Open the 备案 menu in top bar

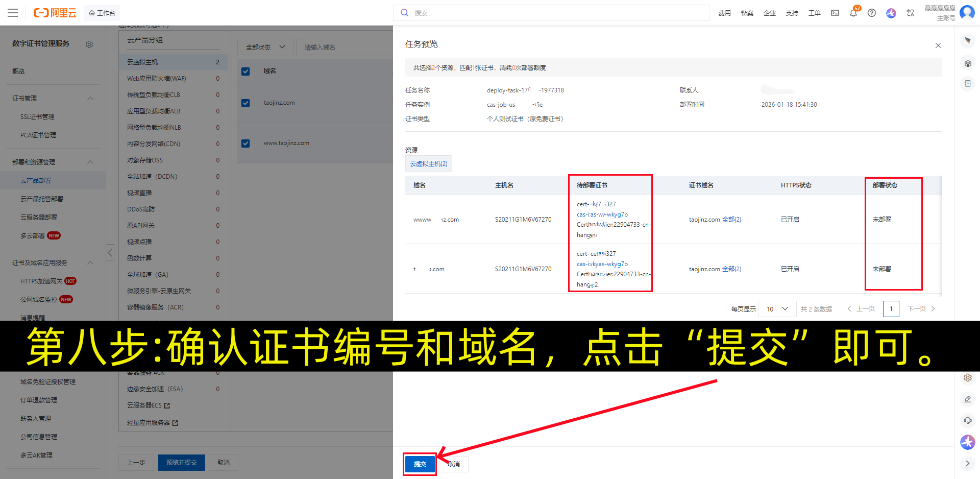(747, 13)
